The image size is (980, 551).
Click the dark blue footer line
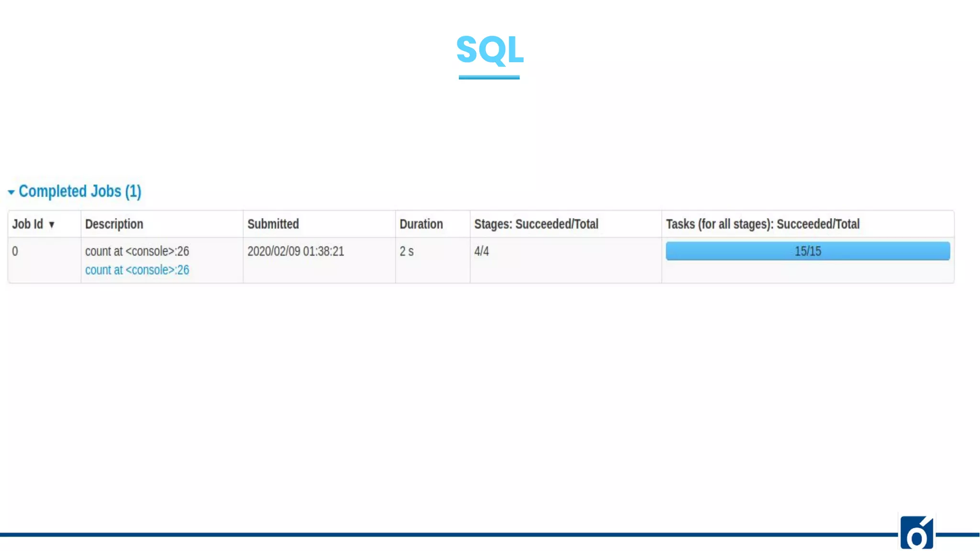(431, 534)
